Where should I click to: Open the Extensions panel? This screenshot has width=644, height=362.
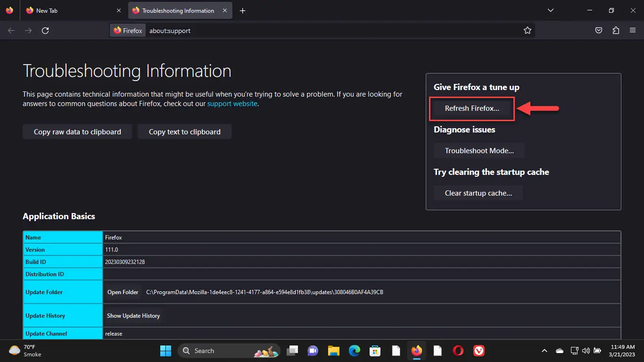(x=616, y=31)
